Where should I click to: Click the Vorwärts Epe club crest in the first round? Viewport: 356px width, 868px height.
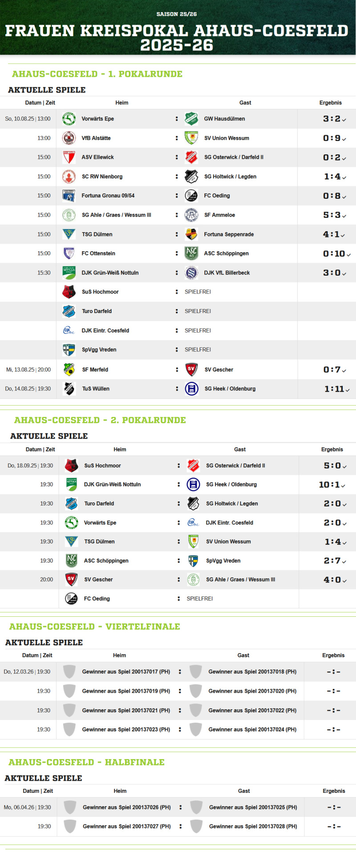pyautogui.click(x=69, y=119)
